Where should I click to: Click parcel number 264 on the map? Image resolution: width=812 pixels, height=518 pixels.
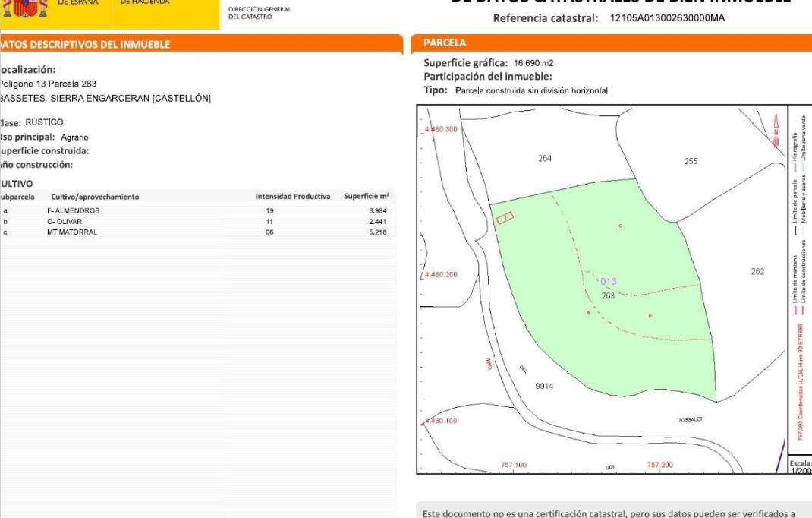coord(545,158)
